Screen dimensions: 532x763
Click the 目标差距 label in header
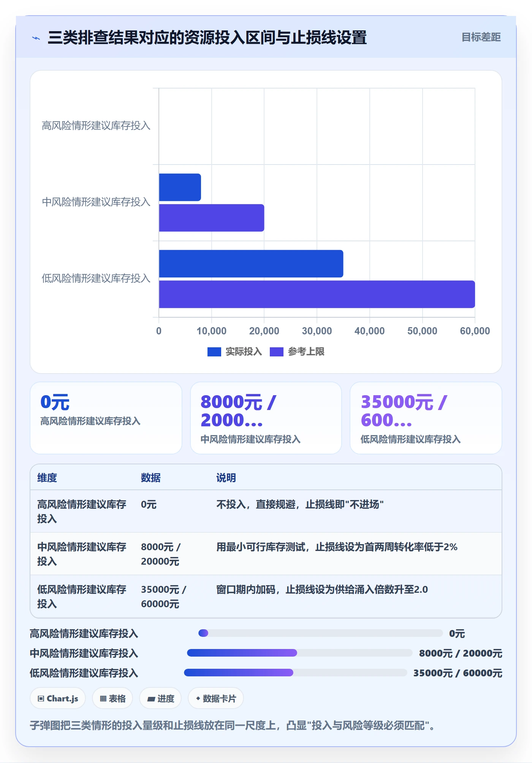point(481,37)
